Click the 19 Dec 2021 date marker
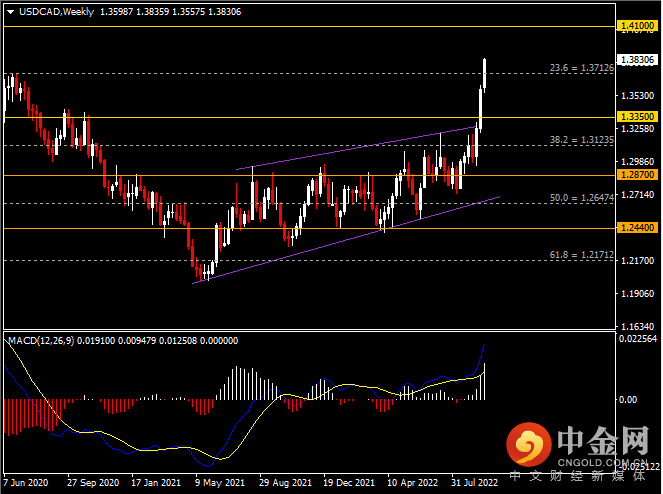 pos(349,483)
